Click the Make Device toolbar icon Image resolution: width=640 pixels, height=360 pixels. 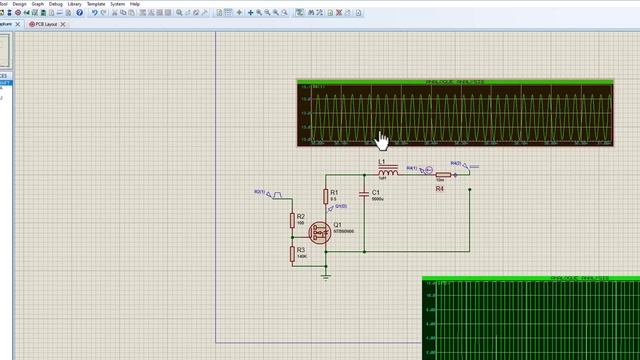coord(188,13)
